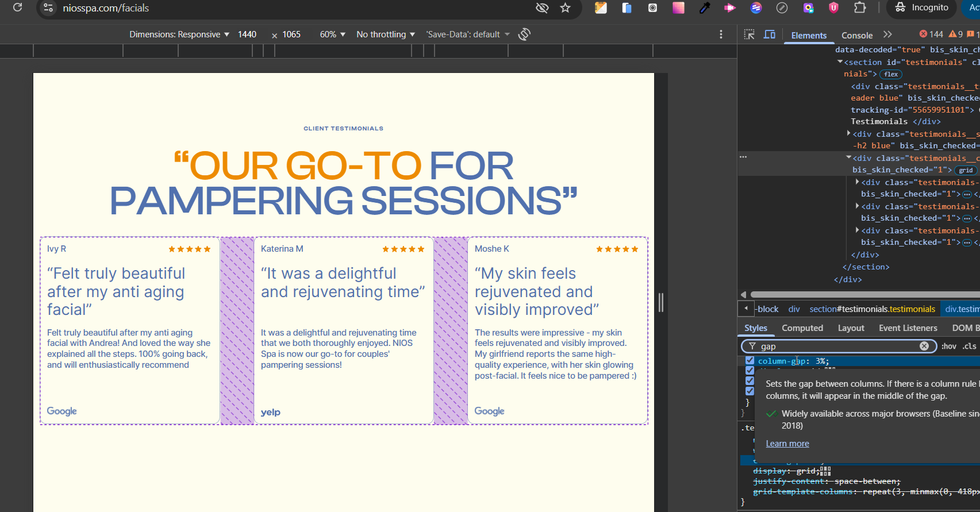Image resolution: width=980 pixels, height=512 pixels.
Task: Collapse the section#testimonials tree node
Action: (x=840, y=62)
